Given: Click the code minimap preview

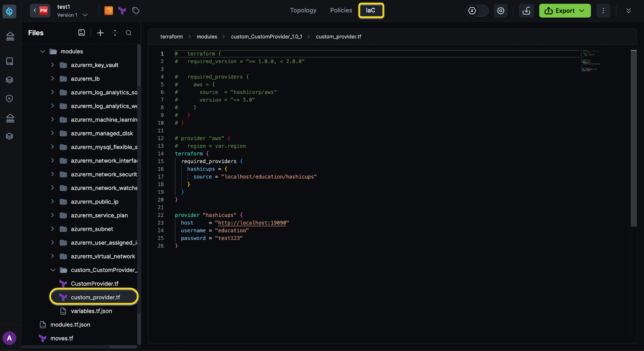Looking at the screenshot, I should (x=590, y=61).
